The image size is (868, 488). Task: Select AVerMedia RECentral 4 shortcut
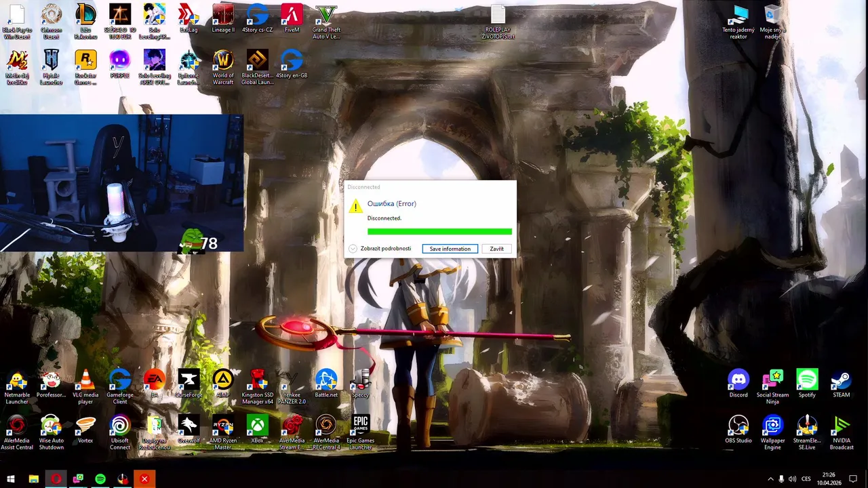point(326,432)
